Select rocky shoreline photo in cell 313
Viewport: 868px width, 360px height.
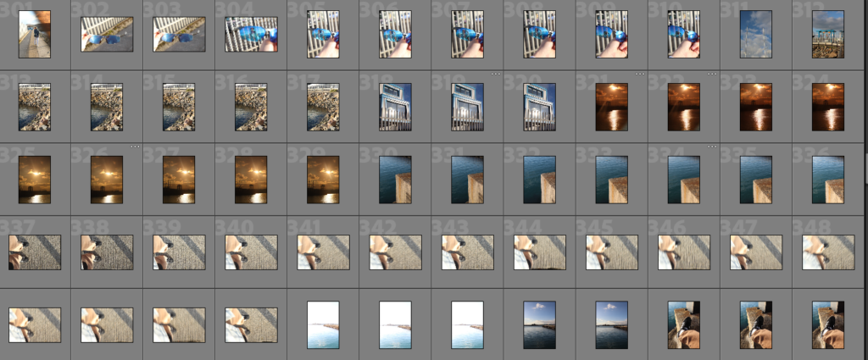click(34, 106)
